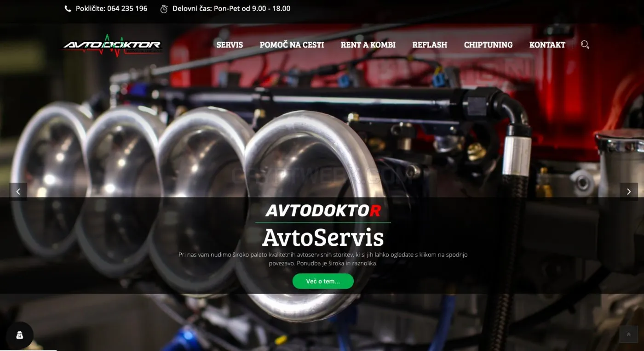Image resolution: width=644 pixels, height=351 pixels.
Task: Click the slide description starting 'Pri nas vam nudimo'
Action: click(x=323, y=259)
